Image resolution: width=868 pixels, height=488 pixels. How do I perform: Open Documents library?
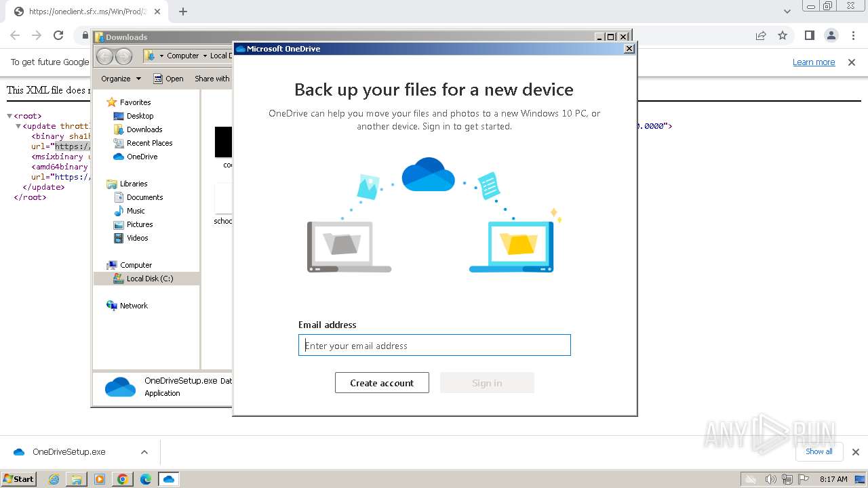point(144,197)
